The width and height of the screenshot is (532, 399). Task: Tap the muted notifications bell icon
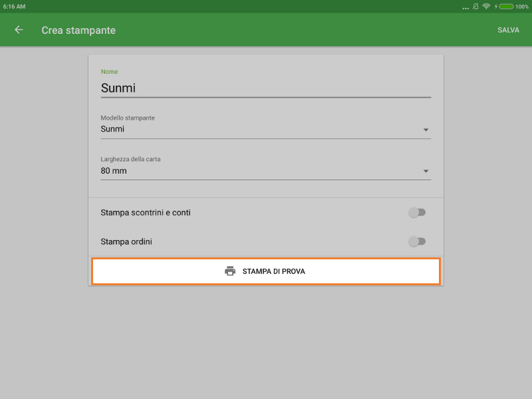pos(475,7)
